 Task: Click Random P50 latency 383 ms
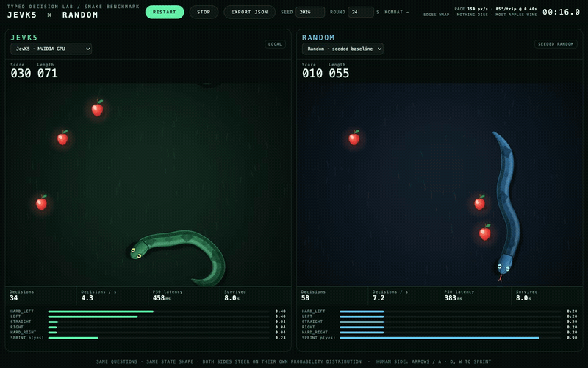click(453, 298)
